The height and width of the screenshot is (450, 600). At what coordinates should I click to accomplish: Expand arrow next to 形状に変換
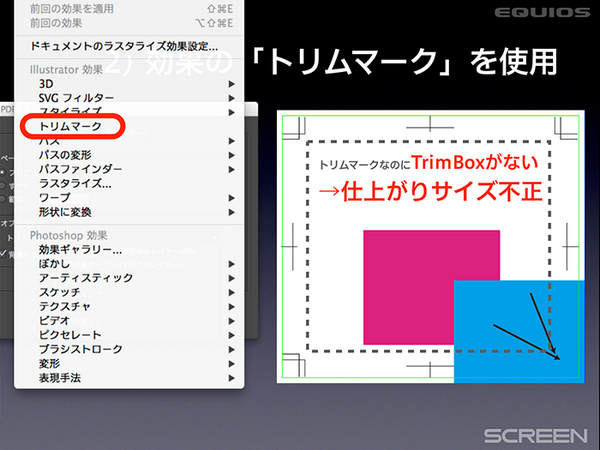[232, 212]
